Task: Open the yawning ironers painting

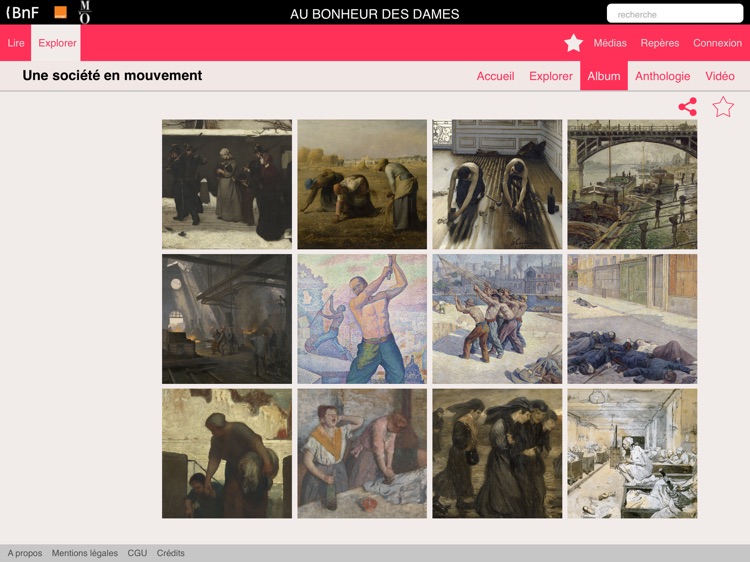Action: pyautogui.click(x=362, y=453)
